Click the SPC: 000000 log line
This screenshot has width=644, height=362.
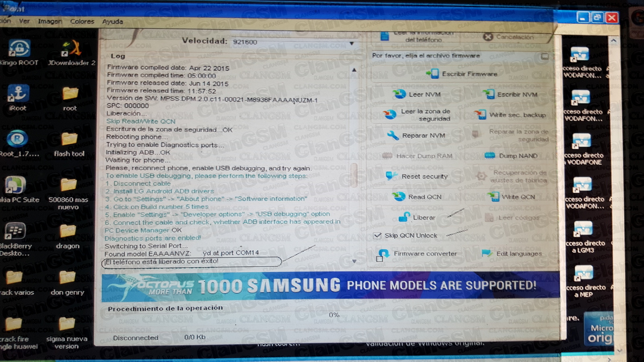pos(128,106)
